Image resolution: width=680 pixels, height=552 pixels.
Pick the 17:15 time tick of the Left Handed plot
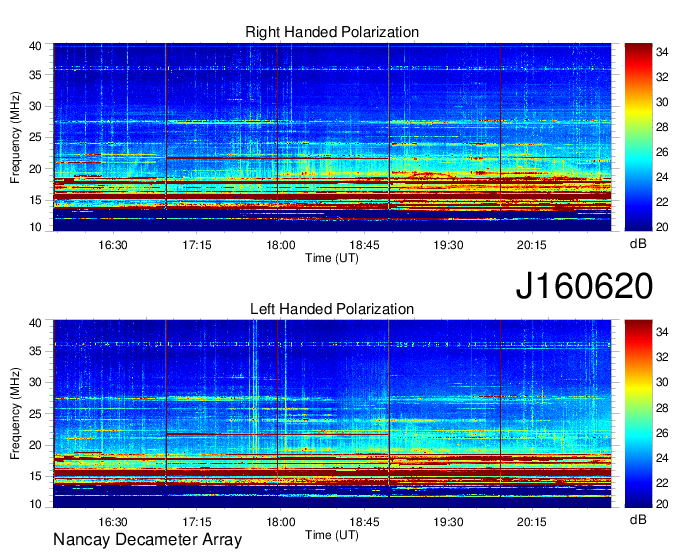tap(196, 522)
